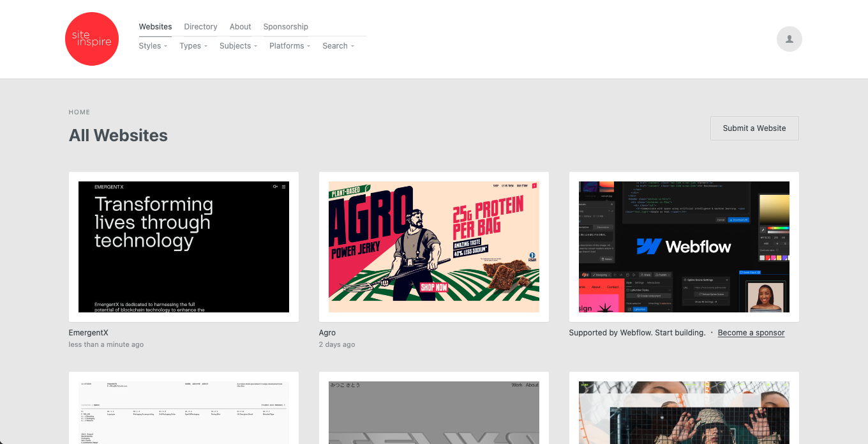The height and width of the screenshot is (444, 868).
Task: Open the Subjects dropdown
Action: pos(238,46)
